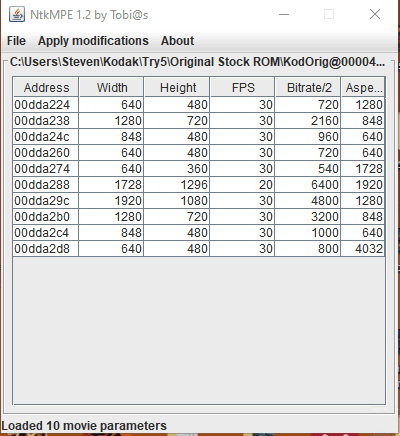Click height 1080 in row 00dda29c
This screenshot has width=400, height=436.
pos(177,201)
